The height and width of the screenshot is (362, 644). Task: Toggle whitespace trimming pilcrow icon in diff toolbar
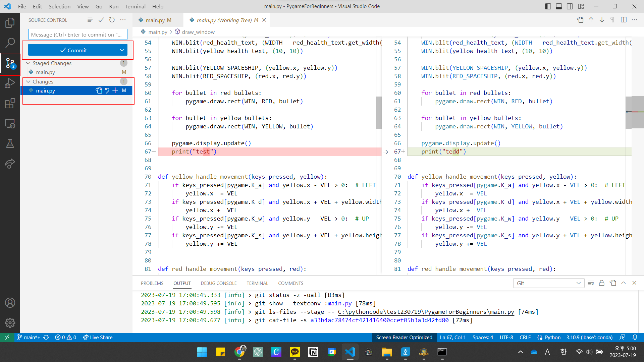[x=612, y=20]
